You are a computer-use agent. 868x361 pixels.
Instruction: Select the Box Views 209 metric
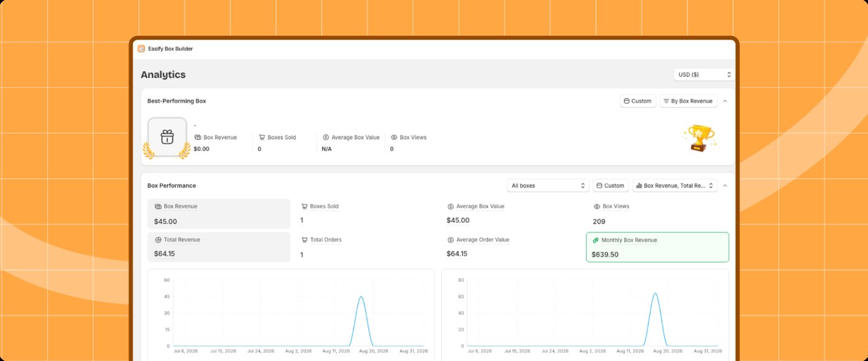tap(658, 214)
